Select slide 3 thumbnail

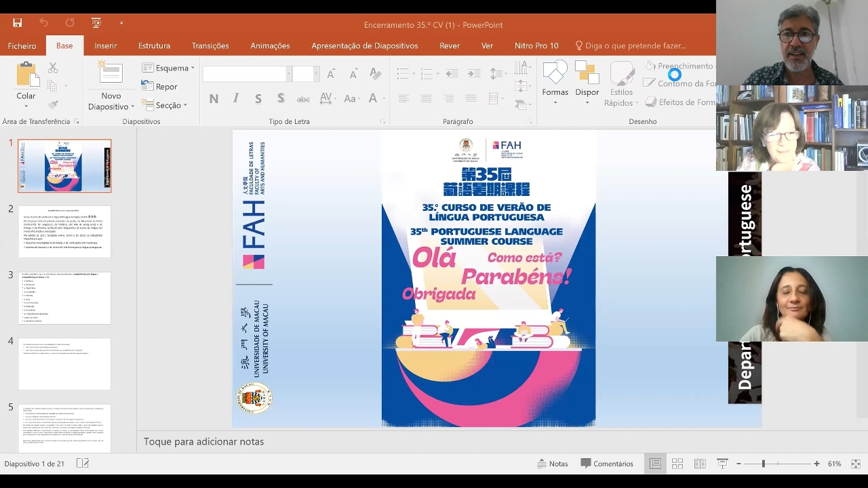click(64, 298)
